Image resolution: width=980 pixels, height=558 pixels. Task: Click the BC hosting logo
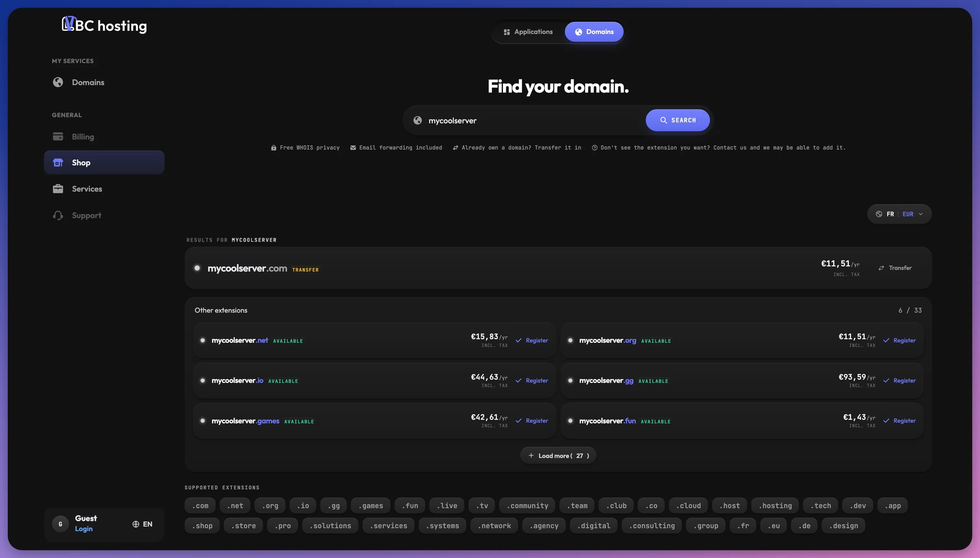click(x=104, y=25)
